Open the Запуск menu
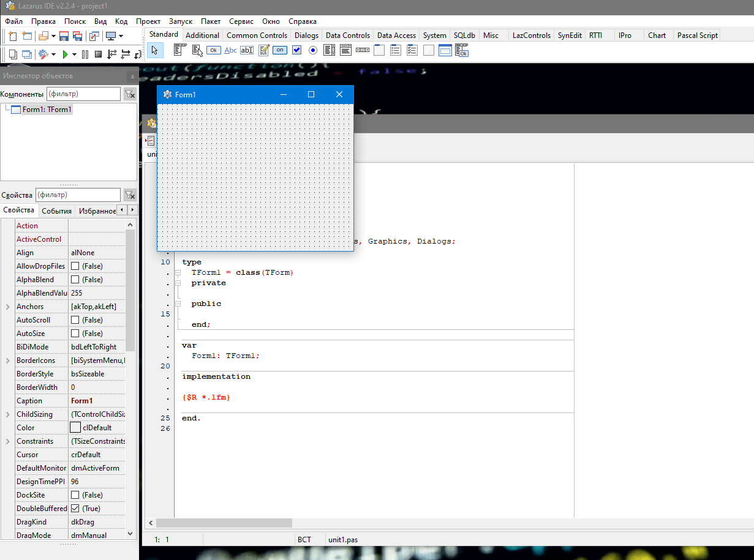Screen dimensions: 754x560 point(181,21)
